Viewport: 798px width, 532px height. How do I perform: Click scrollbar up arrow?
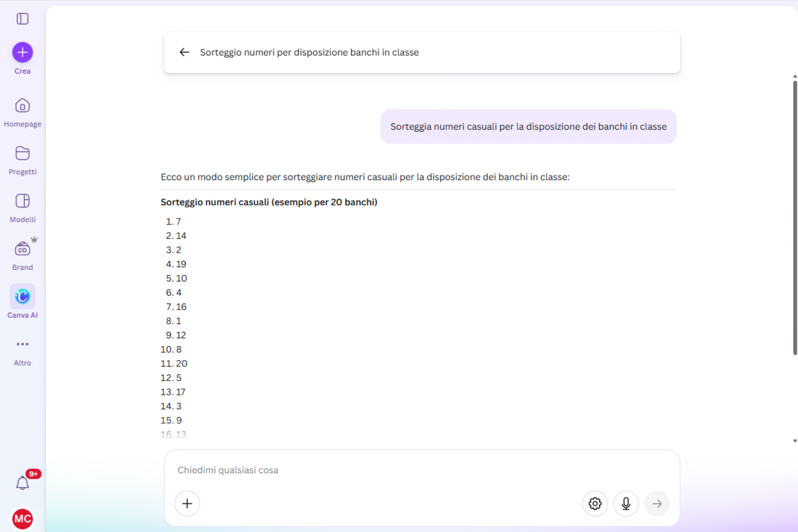click(795, 76)
